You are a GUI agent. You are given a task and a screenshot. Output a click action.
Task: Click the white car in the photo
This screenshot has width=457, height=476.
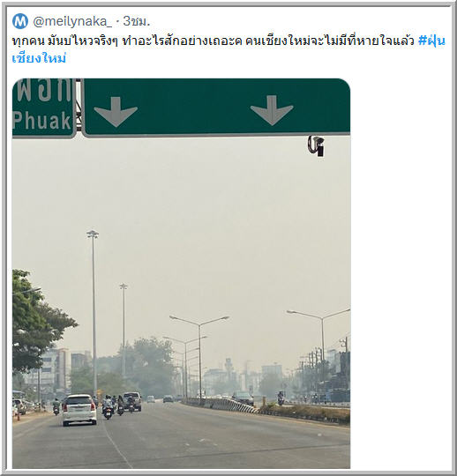79,410
